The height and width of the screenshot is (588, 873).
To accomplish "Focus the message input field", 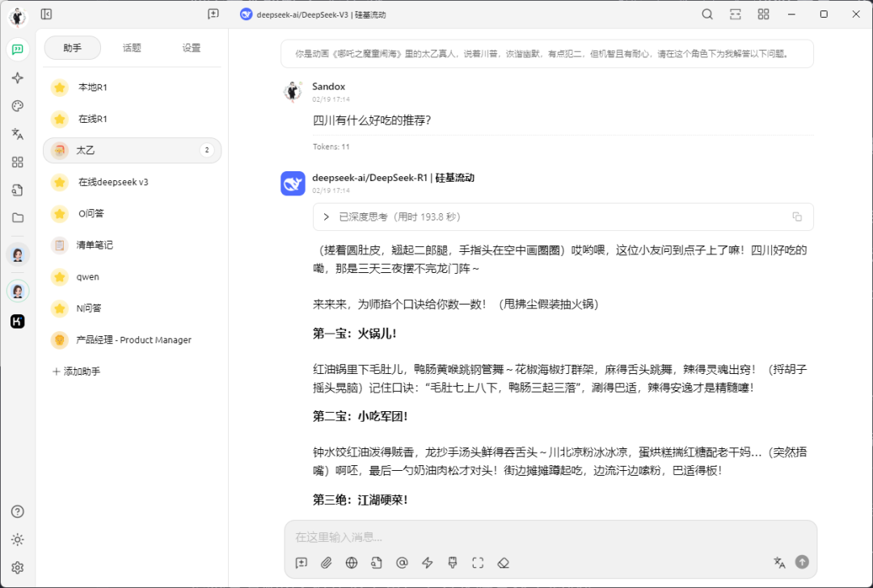I will (x=550, y=537).
